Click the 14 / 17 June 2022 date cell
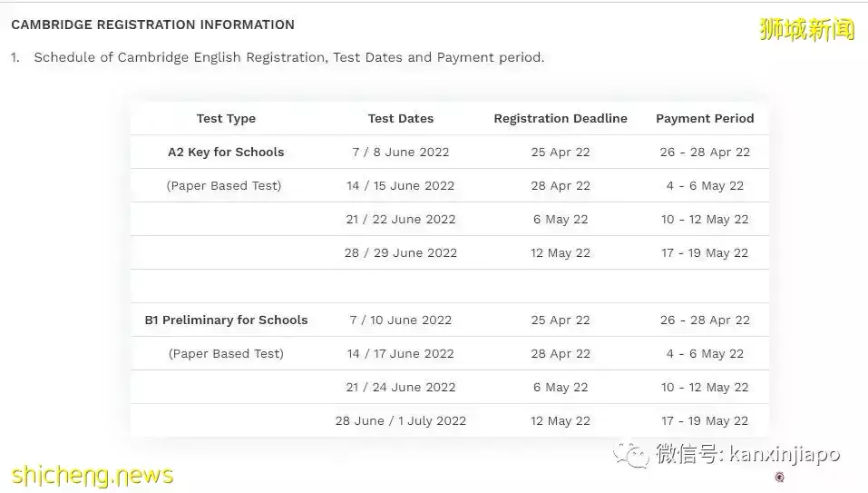The width and height of the screenshot is (868, 493). coord(400,353)
